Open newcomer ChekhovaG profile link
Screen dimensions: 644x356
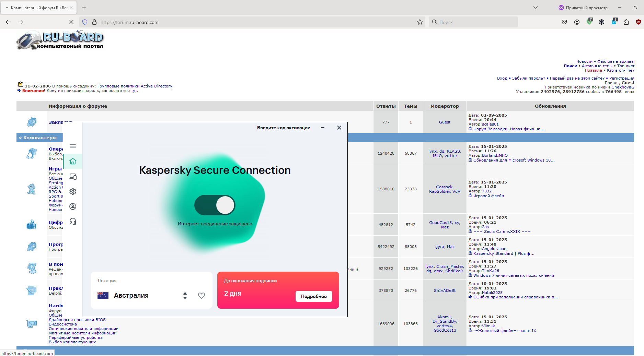click(623, 87)
